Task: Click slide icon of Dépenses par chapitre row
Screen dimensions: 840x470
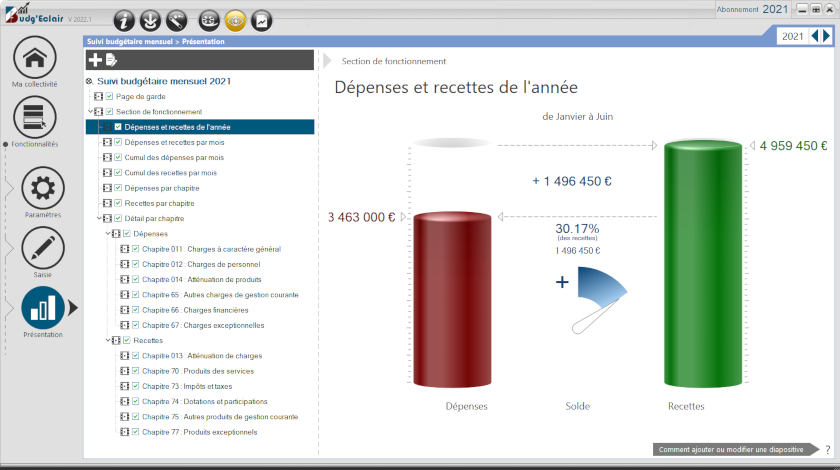Action: 107,188
